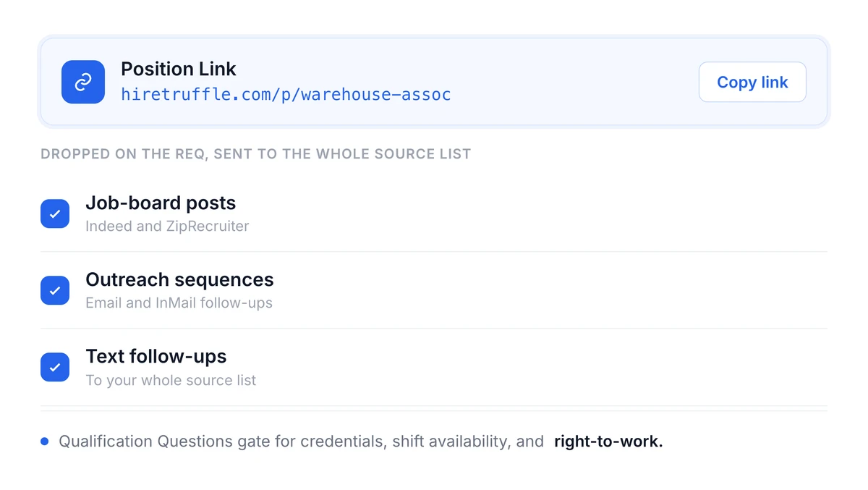Uncheck the Job-board posts checkbox
The image size is (868, 490).
[x=55, y=214]
